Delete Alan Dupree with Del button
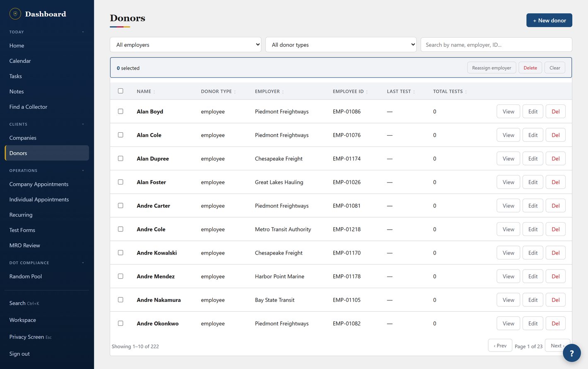 point(555,159)
